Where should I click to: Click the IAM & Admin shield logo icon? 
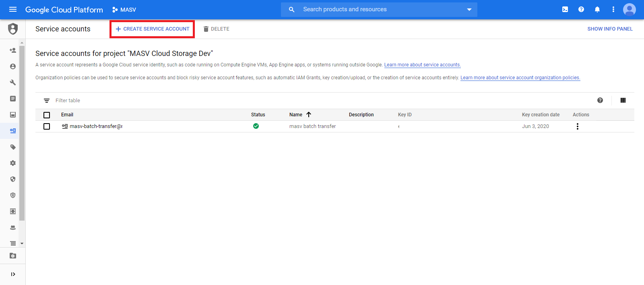(x=13, y=29)
